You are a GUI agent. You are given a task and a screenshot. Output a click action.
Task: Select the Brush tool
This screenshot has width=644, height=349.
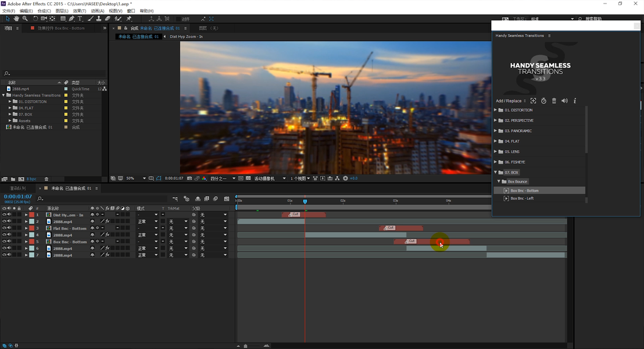(90, 19)
